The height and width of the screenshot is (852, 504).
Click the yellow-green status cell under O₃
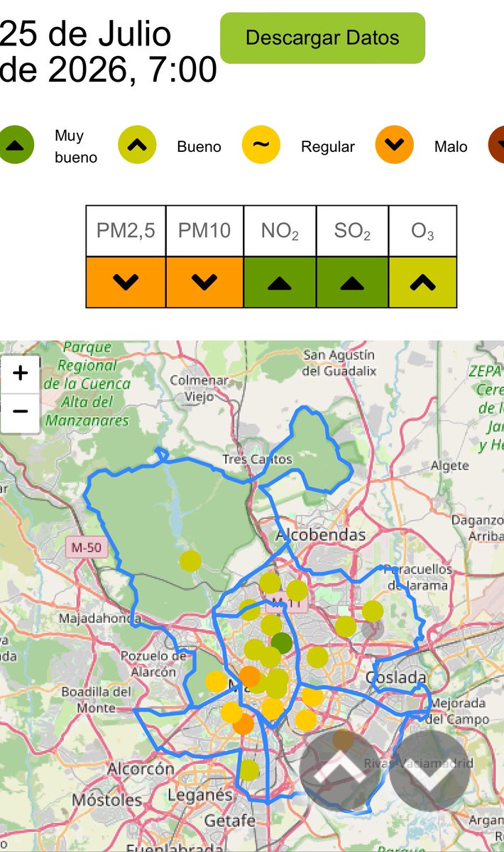(x=422, y=282)
